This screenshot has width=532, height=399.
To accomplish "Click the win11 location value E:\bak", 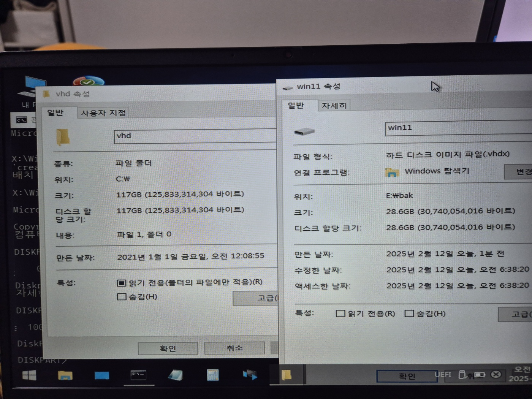I will click(399, 196).
